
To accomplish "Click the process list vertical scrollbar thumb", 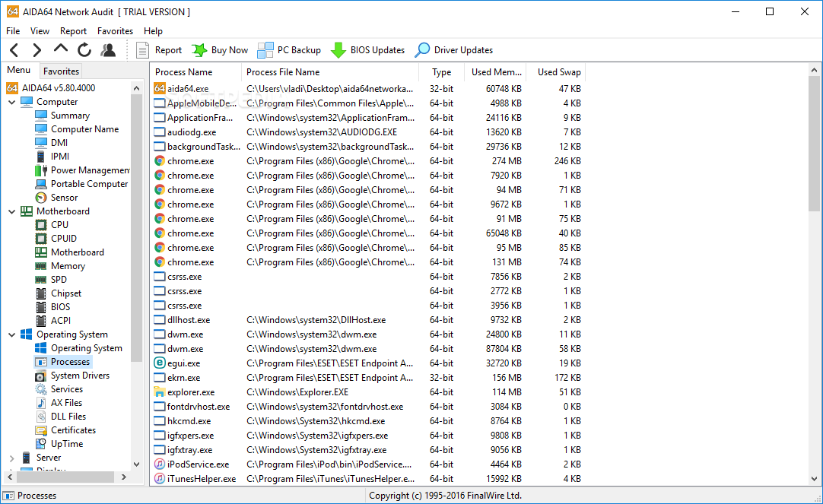I will click(814, 143).
